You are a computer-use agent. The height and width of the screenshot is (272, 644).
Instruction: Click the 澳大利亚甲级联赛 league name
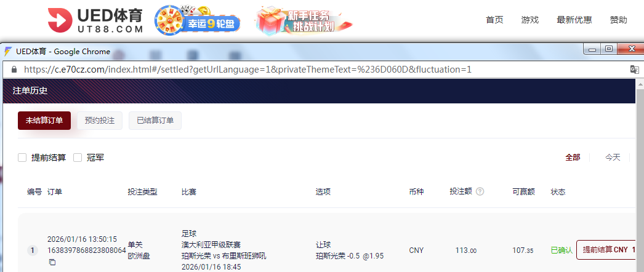tap(211, 244)
